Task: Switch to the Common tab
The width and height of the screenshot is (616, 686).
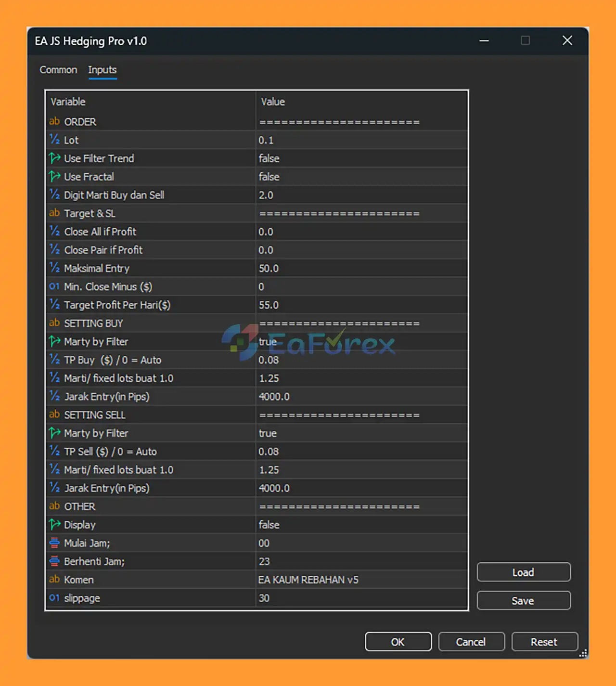Action: (x=58, y=70)
